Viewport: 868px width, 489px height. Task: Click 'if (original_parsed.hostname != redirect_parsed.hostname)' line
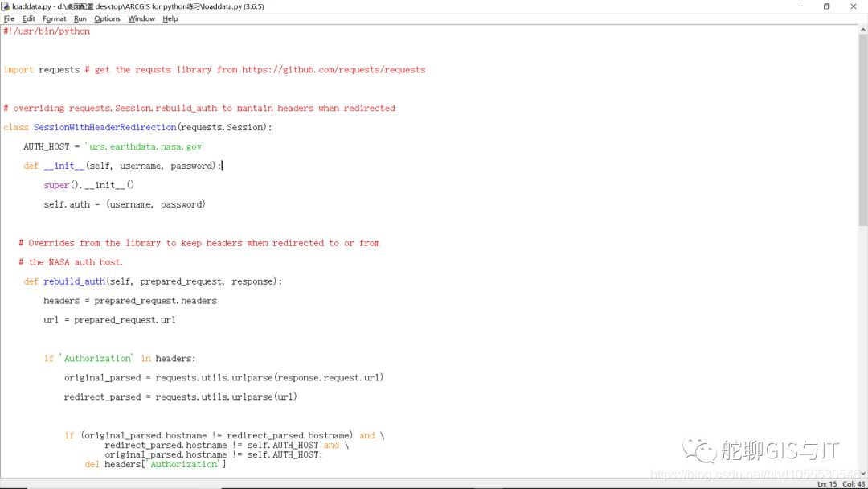point(224,435)
